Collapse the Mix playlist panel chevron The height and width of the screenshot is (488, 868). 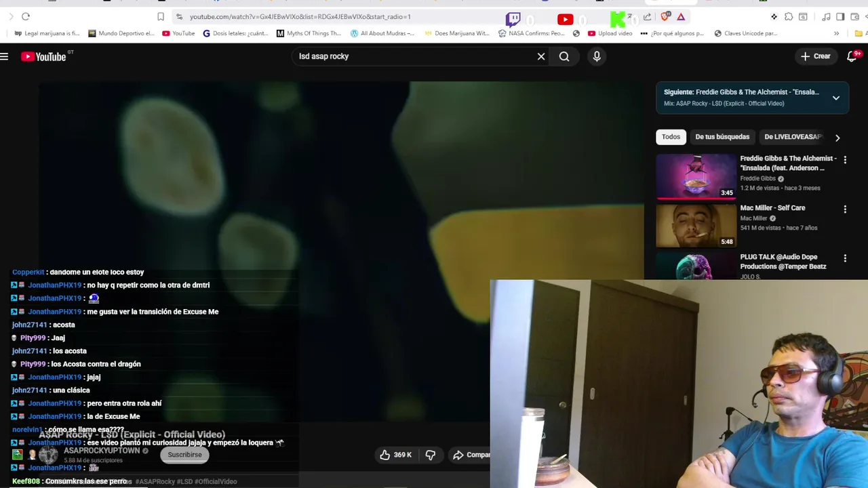click(836, 98)
